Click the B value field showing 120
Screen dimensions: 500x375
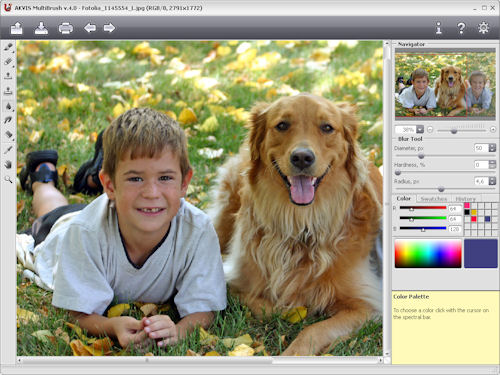[x=455, y=229]
